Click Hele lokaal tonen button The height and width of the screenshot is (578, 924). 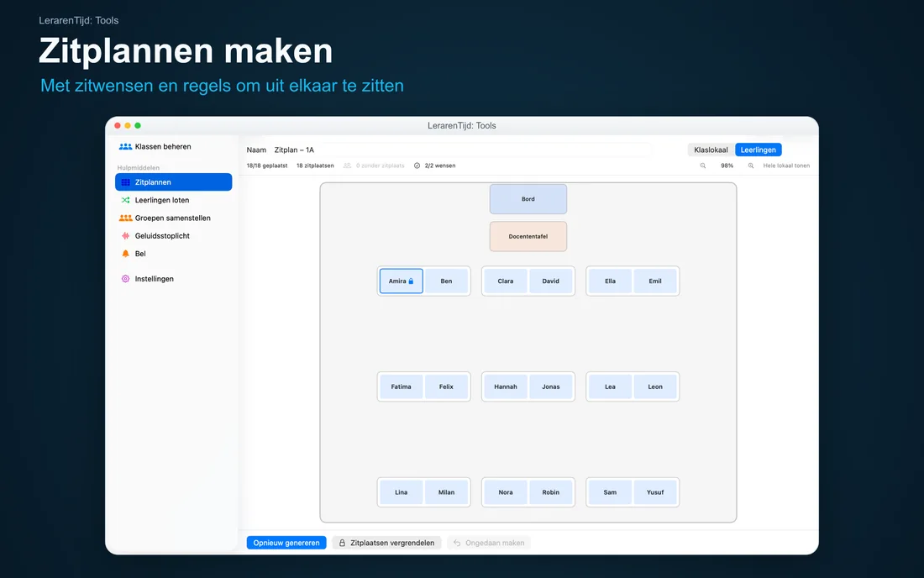coord(786,166)
